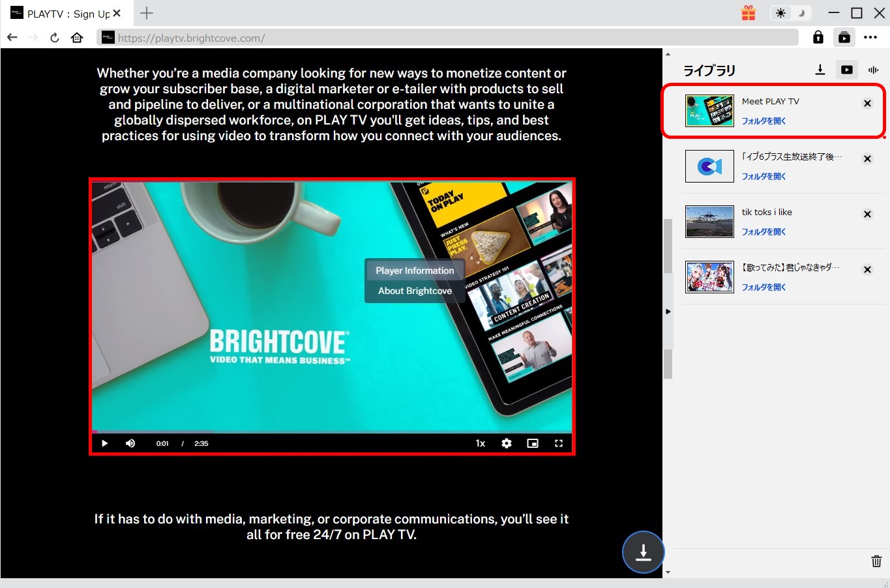Switch to the audio tab in library
The height and width of the screenshot is (588, 890).
pyautogui.click(x=873, y=70)
